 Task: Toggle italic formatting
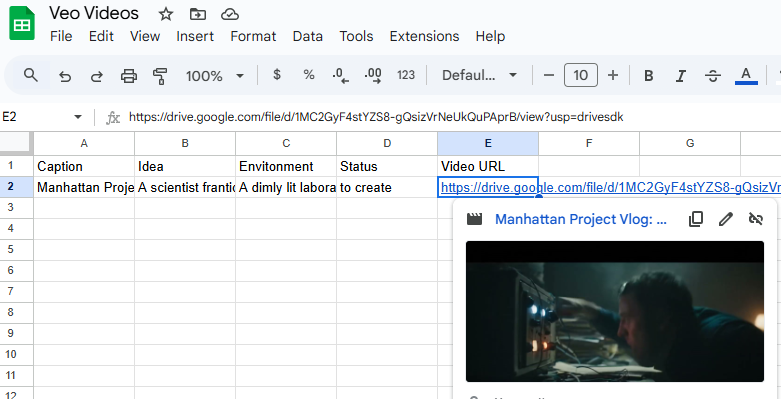pyautogui.click(x=680, y=76)
